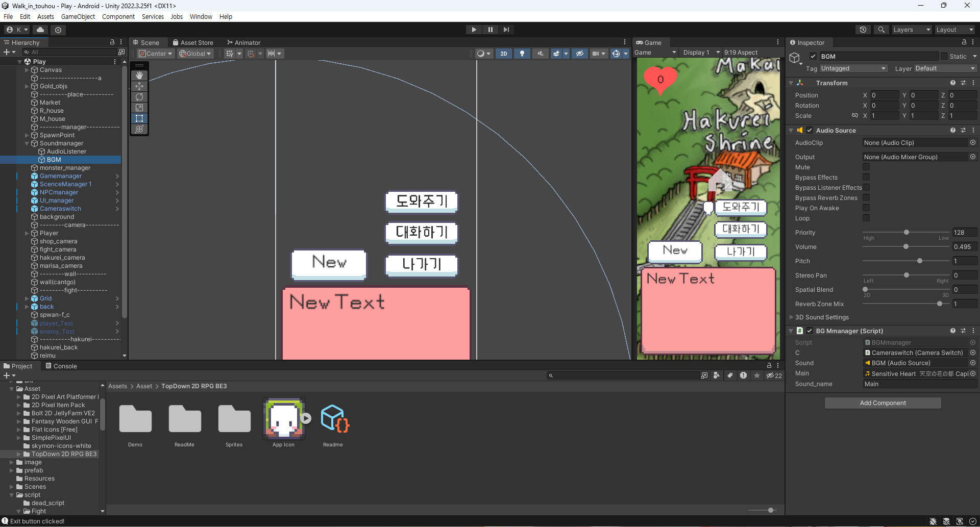Screen dimensions: 980x527
Task: Expand the Player hierarchy node
Action: tap(27, 233)
